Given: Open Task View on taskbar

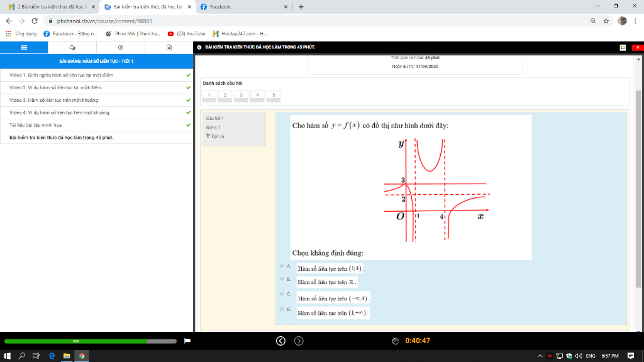Looking at the screenshot, I should 36,356.
